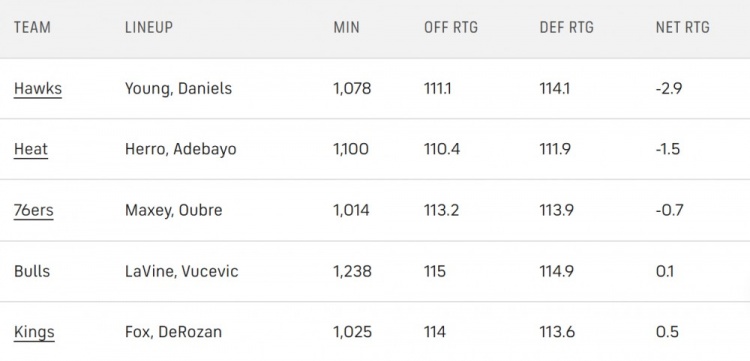Screen dimensions: 750x361
Task: Select the Maxey, Oubre lineup cell
Action: (174, 210)
